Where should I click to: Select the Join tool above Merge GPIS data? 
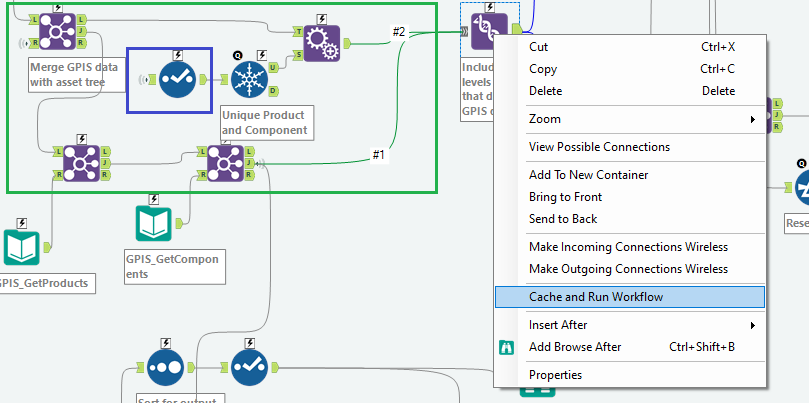[x=57, y=31]
